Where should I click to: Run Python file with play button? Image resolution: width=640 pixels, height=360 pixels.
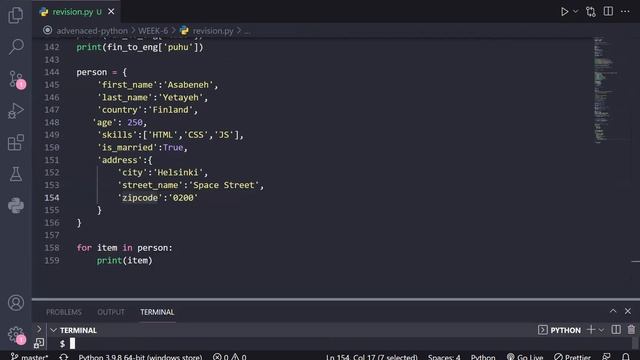(564, 12)
